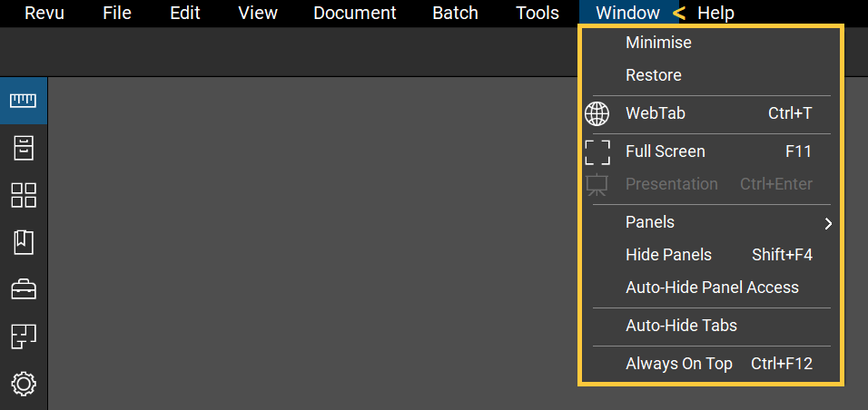Select Hide Panels from Window menu
The image size is (868, 410).
[668, 255]
